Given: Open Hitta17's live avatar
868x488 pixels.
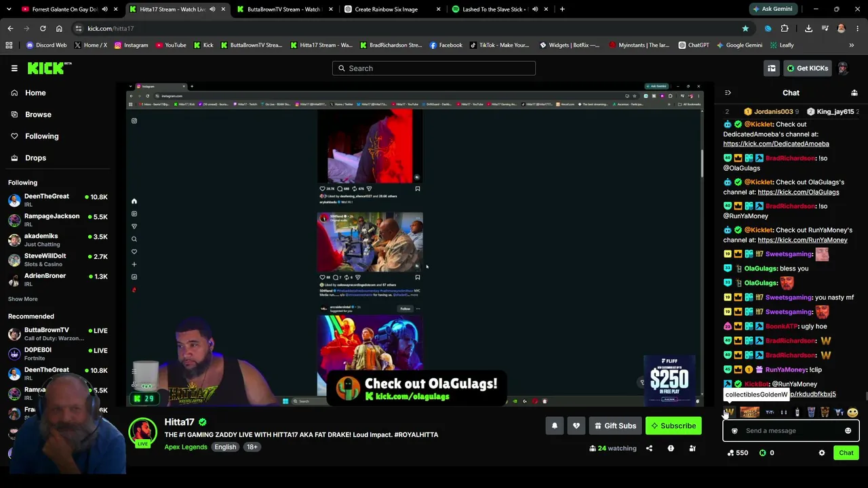Looking at the screenshot, I should (x=142, y=433).
